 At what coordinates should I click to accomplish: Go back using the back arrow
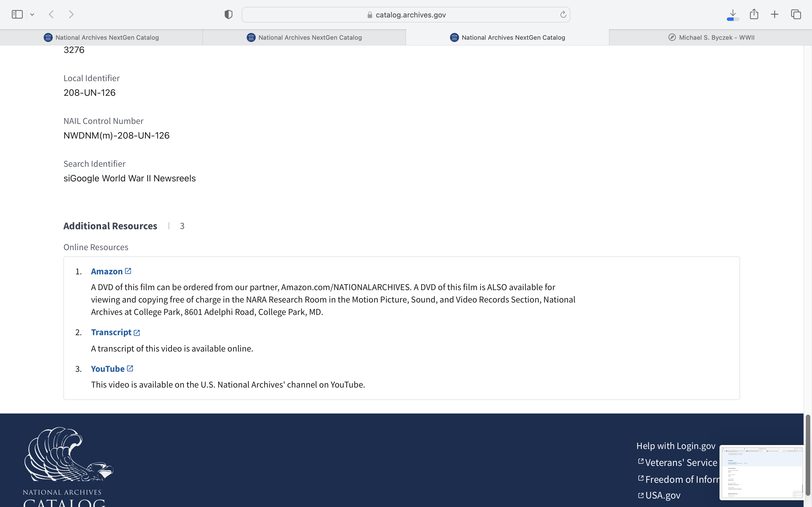(x=51, y=14)
